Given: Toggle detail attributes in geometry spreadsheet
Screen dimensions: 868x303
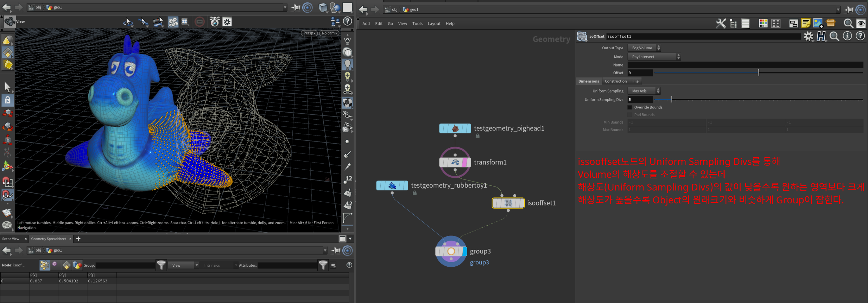Looking at the screenshot, I should (77, 265).
